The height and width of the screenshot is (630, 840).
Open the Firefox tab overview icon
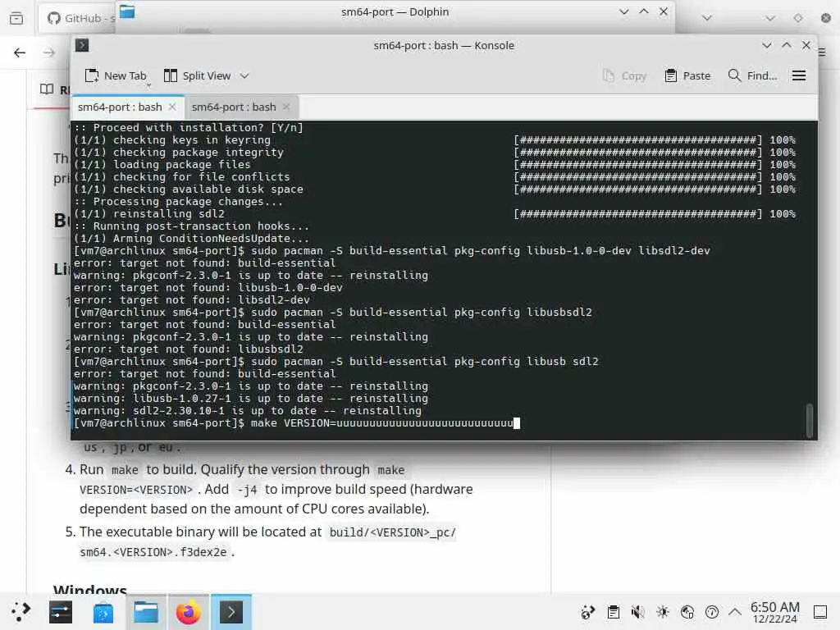(x=16, y=18)
